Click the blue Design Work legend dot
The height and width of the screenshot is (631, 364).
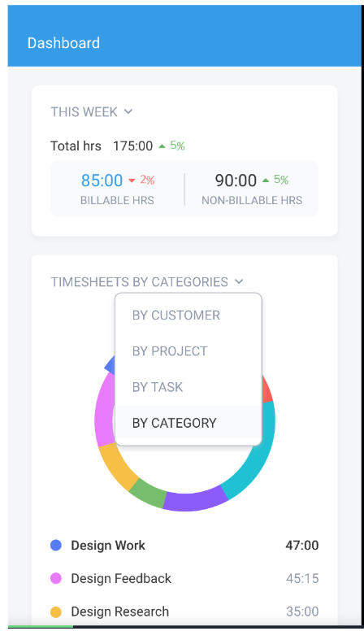tap(56, 546)
